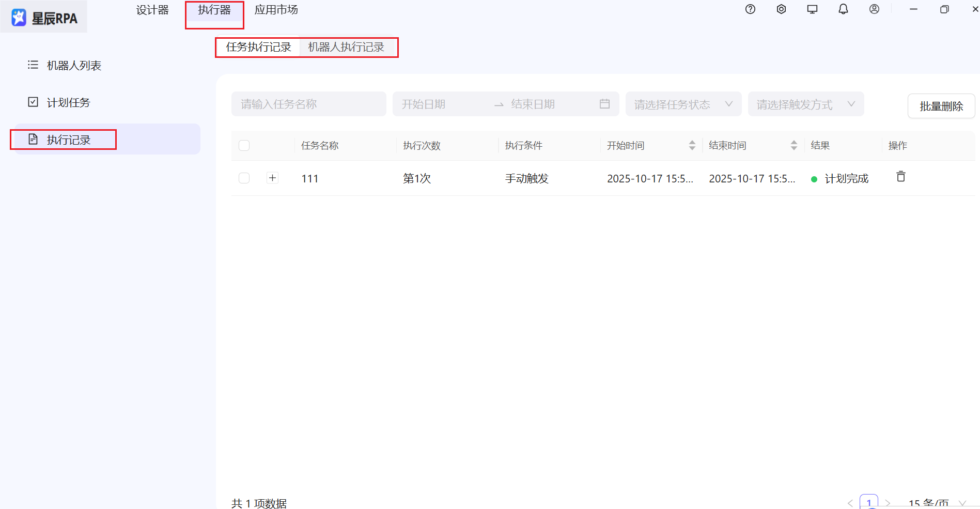The image size is (980, 509).
Task: Open the notification bell
Action: [x=843, y=9]
